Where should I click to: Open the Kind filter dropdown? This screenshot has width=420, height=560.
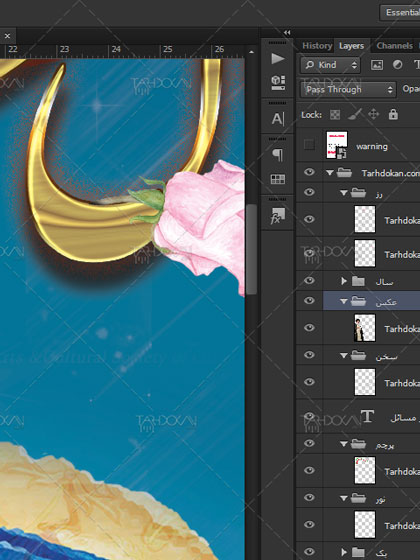tap(330, 65)
